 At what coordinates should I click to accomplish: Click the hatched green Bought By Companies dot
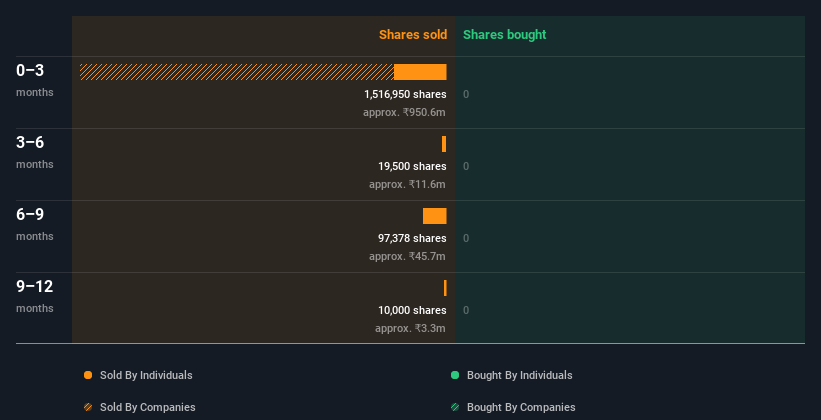click(x=455, y=407)
